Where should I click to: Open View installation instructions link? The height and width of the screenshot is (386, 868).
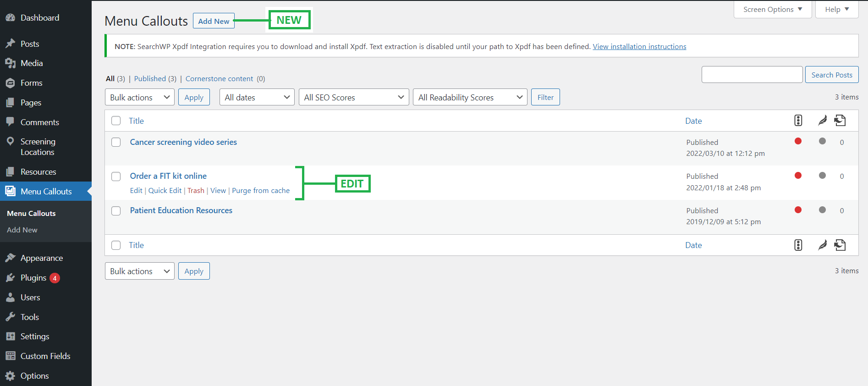tap(639, 47)
